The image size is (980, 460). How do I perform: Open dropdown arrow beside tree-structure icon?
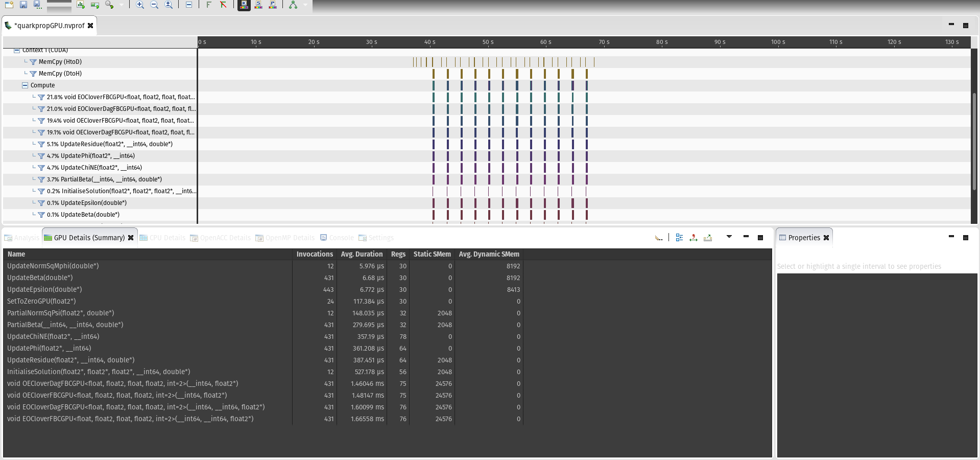click(305, 5)
